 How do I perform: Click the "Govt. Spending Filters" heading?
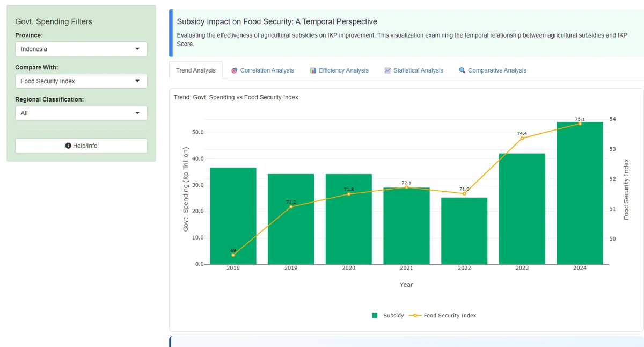(54, 22)
